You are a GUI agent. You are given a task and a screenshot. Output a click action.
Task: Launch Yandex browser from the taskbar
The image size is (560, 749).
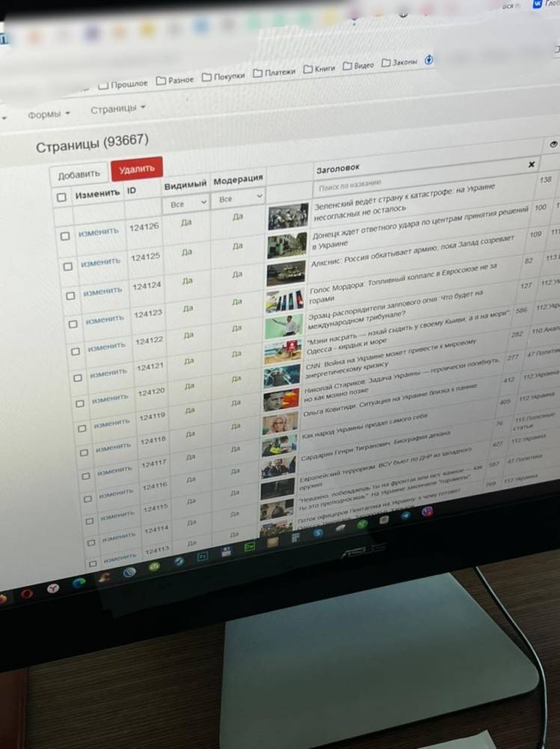tap(52, 589)
